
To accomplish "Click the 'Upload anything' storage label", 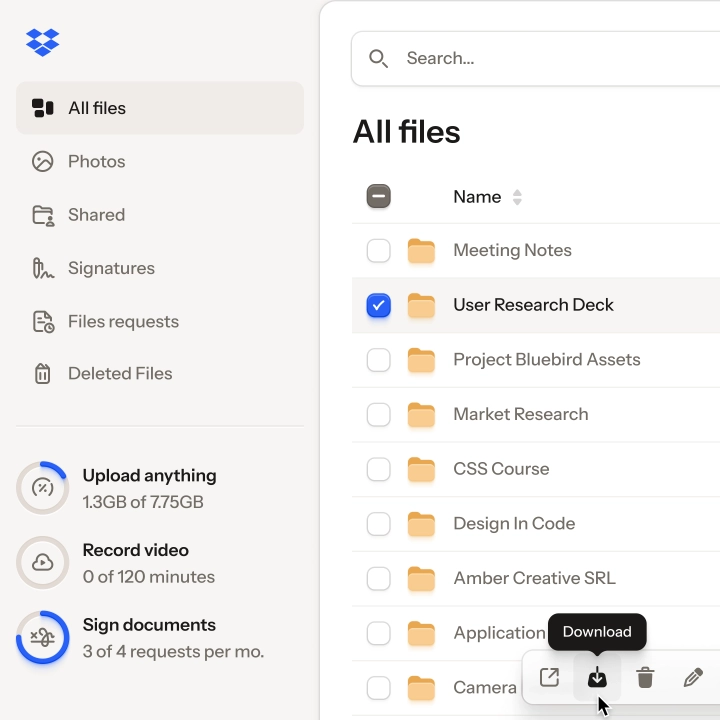I will pyautogui.click(x=149, y=476).
